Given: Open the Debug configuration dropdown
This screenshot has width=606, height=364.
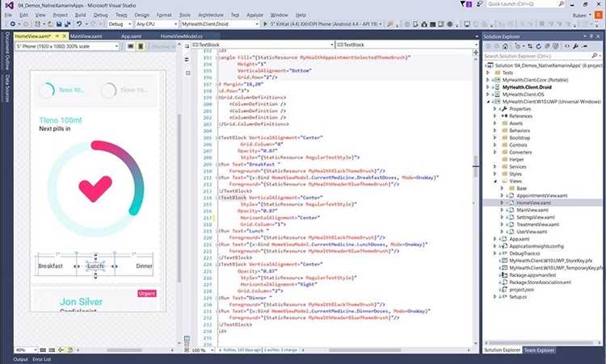Looking at the screenshot, I should pyautogui.click(x=120, y=24).
